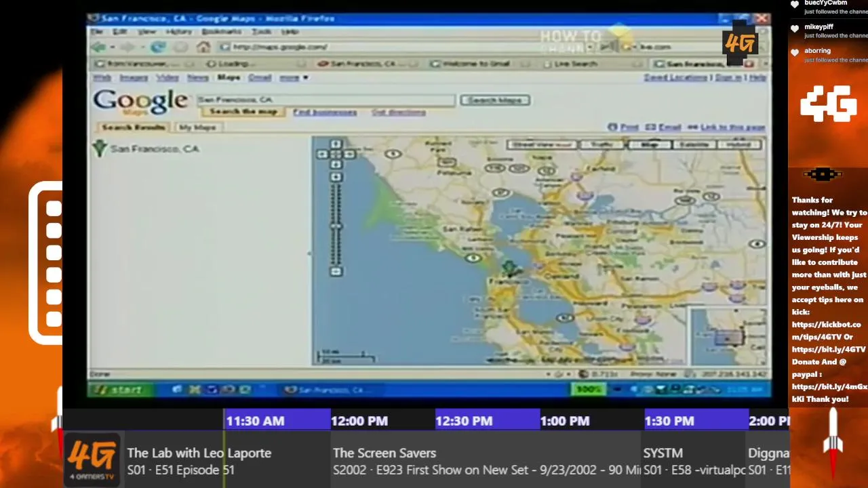Click the 12:30 PM timeline header
This screenshot has height=488, width=868.
point(487,421)
